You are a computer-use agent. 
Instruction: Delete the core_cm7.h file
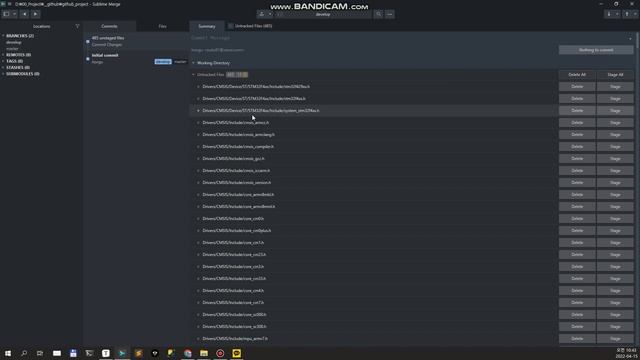coord(577,302)
